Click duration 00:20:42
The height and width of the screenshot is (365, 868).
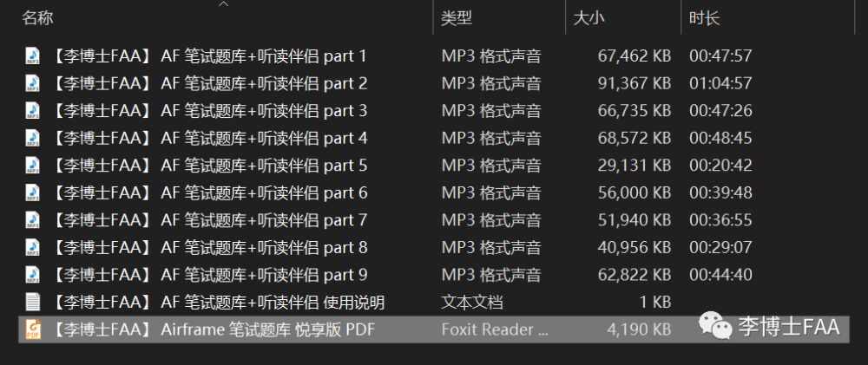coord(720,166)
